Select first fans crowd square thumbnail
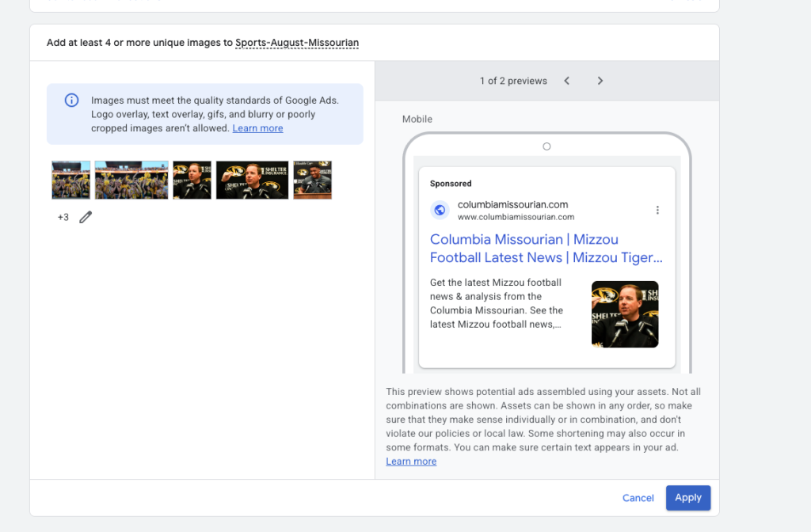 point(70,180)
